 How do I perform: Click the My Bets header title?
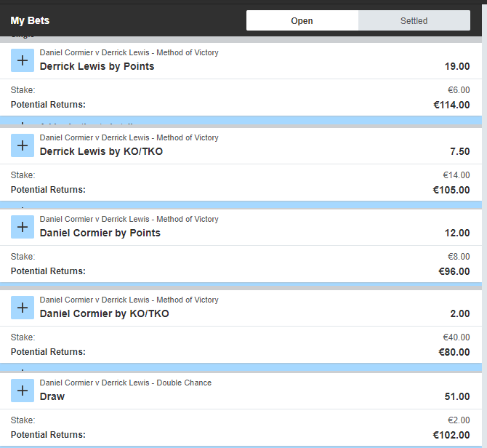click(x=30, y=20)
